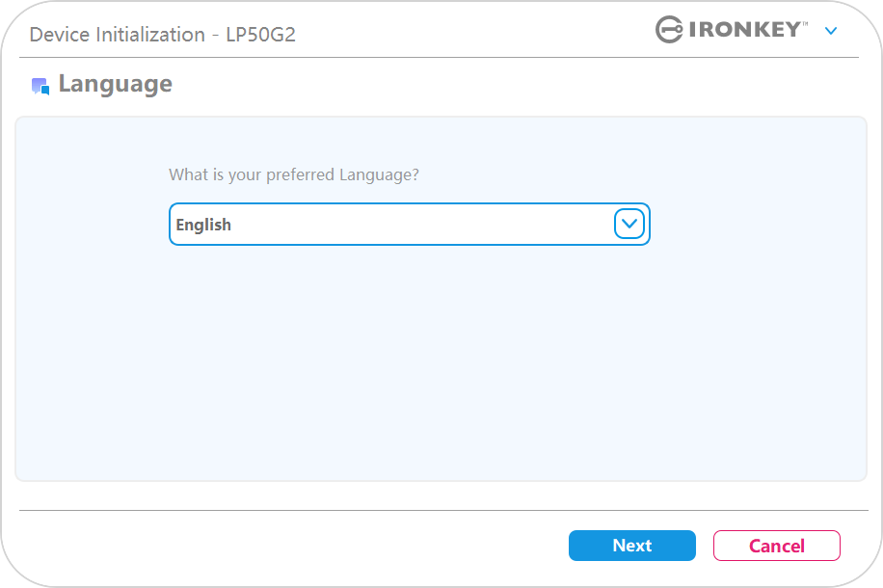Click the IRONKEY wordmark text
This screenshot has width=883, height=588.
pyautogui.click(x=744, y=29)
